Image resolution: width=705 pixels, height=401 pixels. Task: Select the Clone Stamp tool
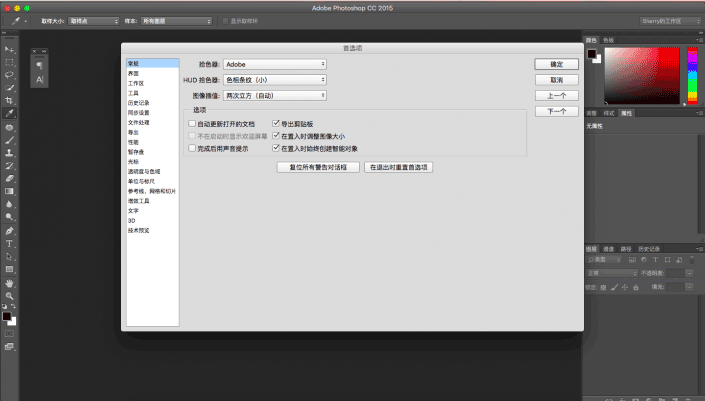pos(9,153)
